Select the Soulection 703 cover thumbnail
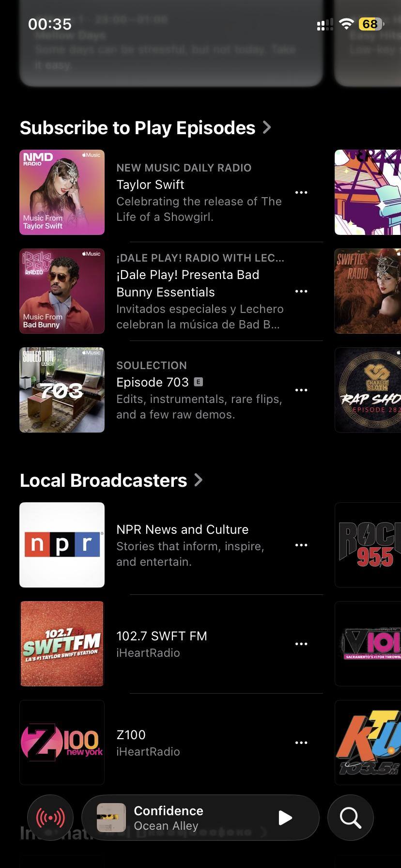Screen dimensions: 401x868 pyautogui.click(x=62, y=390)
